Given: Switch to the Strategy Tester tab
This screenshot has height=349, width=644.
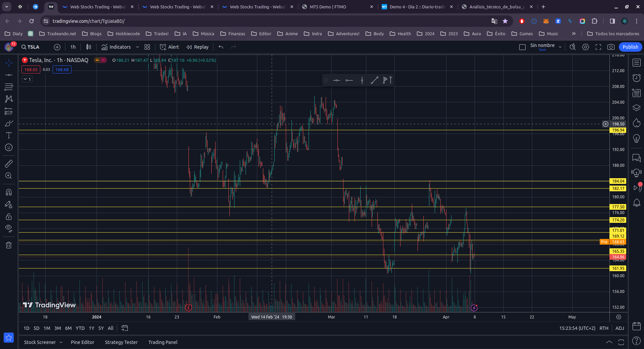Looking at the screenshot, I should (x=121, y=342).
